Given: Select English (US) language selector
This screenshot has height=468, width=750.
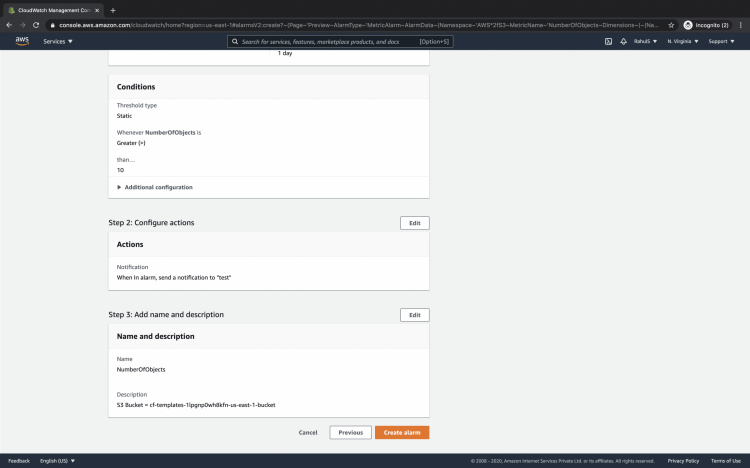Looking at the screenshot, I should (57, 461).
